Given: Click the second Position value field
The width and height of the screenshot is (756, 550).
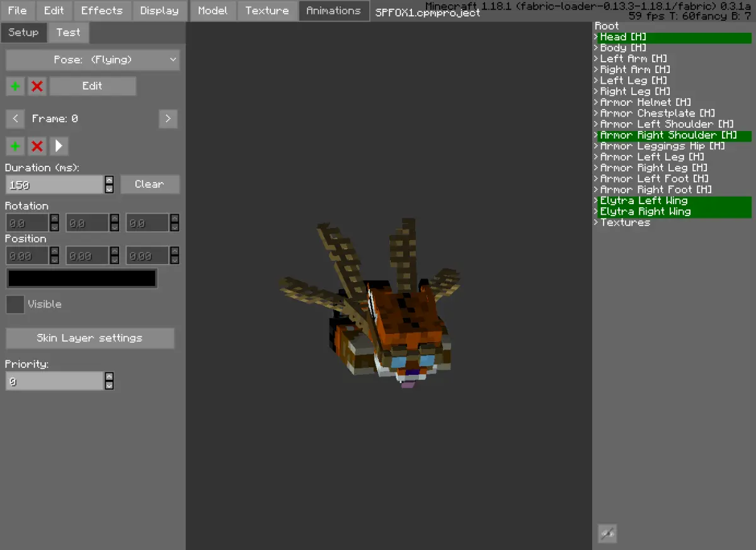Looking at the screenshot, I should [x=87, y=256].
